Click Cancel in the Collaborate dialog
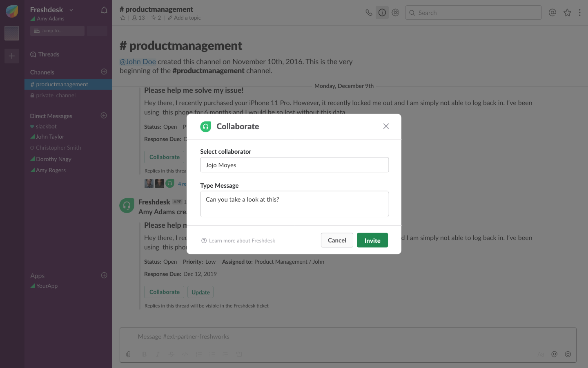The height and width of the screenshot is (368, 588). (x=337, y=240)
